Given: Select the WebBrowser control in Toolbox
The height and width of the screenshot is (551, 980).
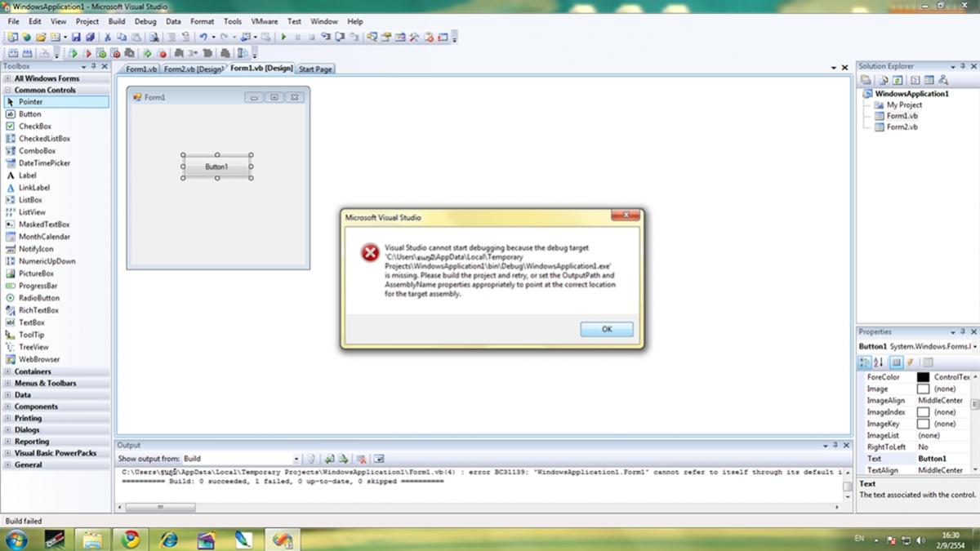Looking at the screenshot, I should pos(55,359).
